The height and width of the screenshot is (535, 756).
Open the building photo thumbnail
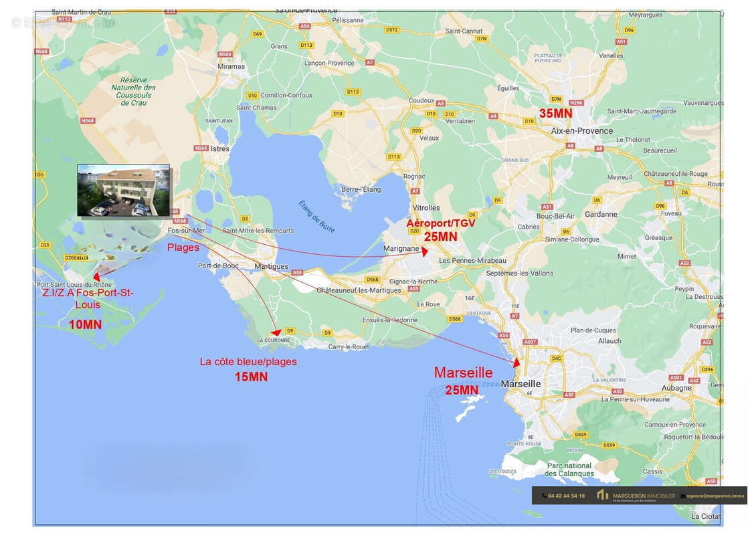coord(124,191)
